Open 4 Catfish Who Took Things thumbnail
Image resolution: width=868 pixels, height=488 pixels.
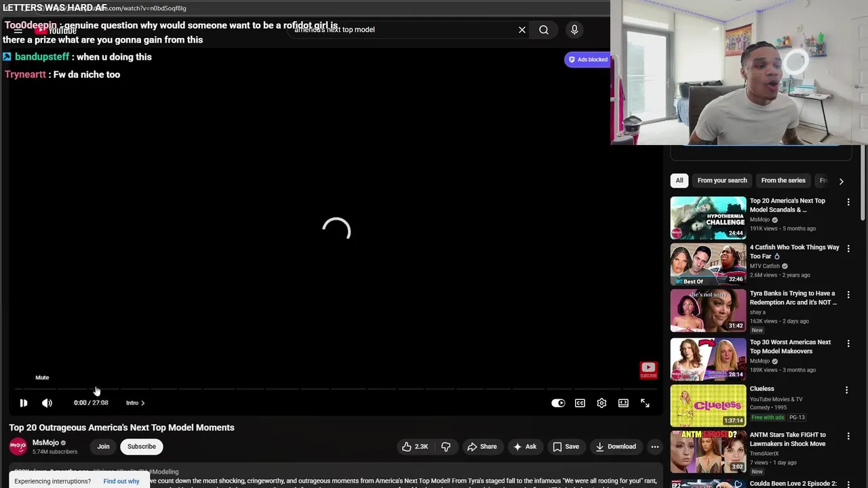pyautogui.click(x=708, y=264)
